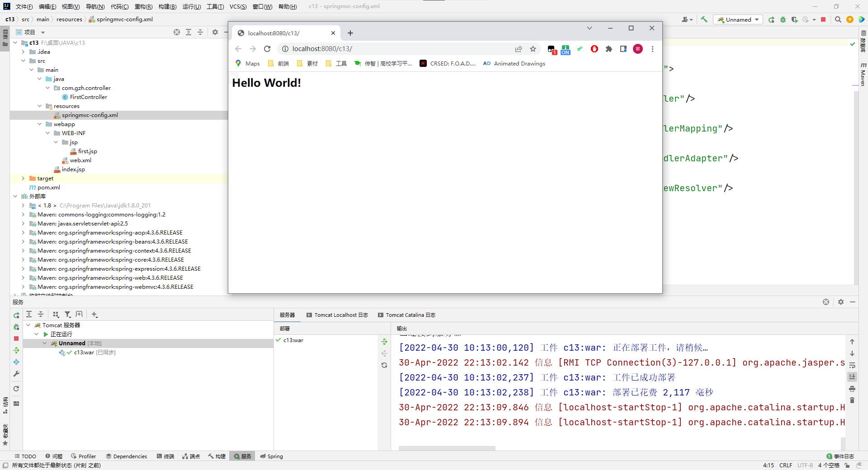Screen dimensions: 868x470
Task: Click the console horizontal scrollbar
Action: coord(447,448)
